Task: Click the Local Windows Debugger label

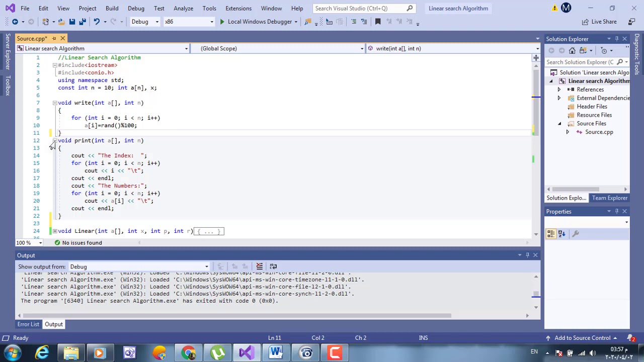Action: [260, 22]
